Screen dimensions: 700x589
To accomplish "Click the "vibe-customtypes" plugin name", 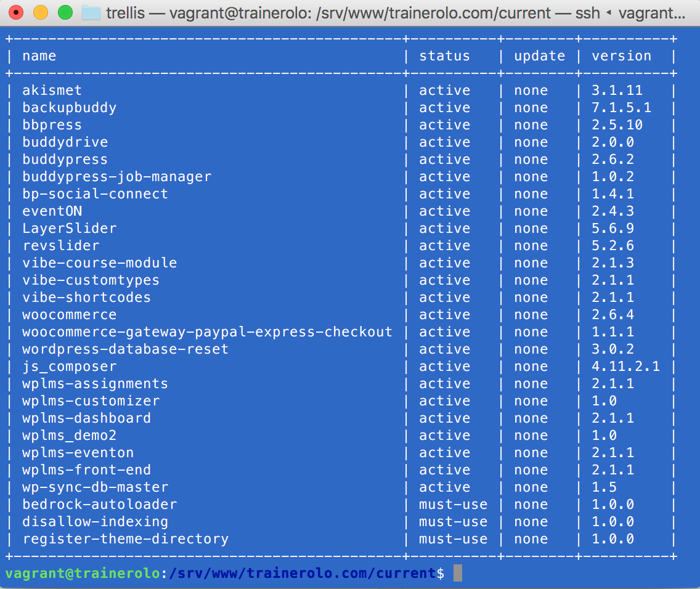I will click(91, 280).
